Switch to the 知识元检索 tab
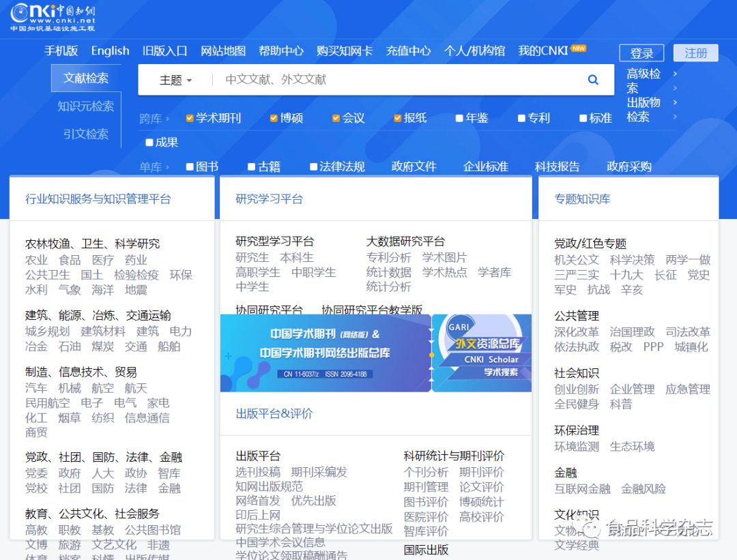737x560 pixels. pos(85,106)
